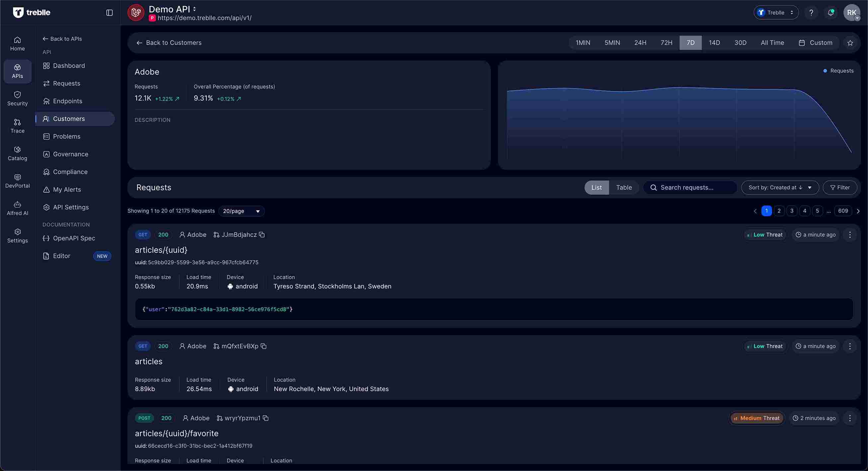Copy the JJmBdjahcz user ID

(262, 235)
